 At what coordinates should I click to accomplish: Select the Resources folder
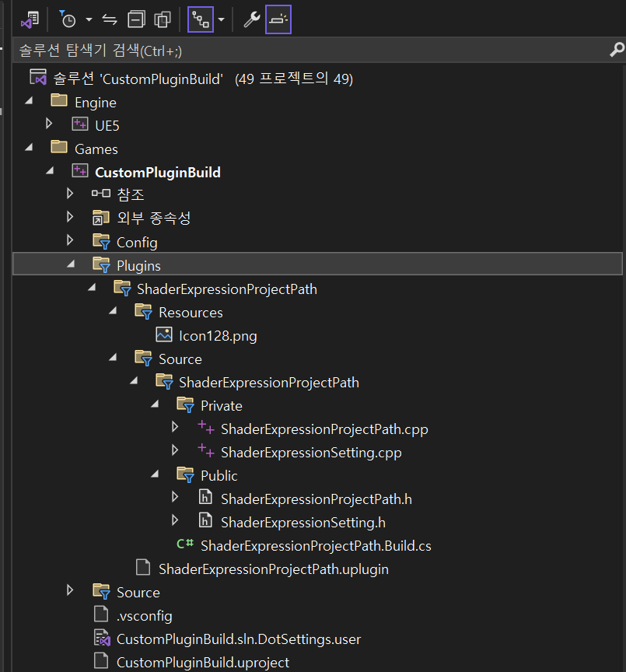(x=191, y=313)
